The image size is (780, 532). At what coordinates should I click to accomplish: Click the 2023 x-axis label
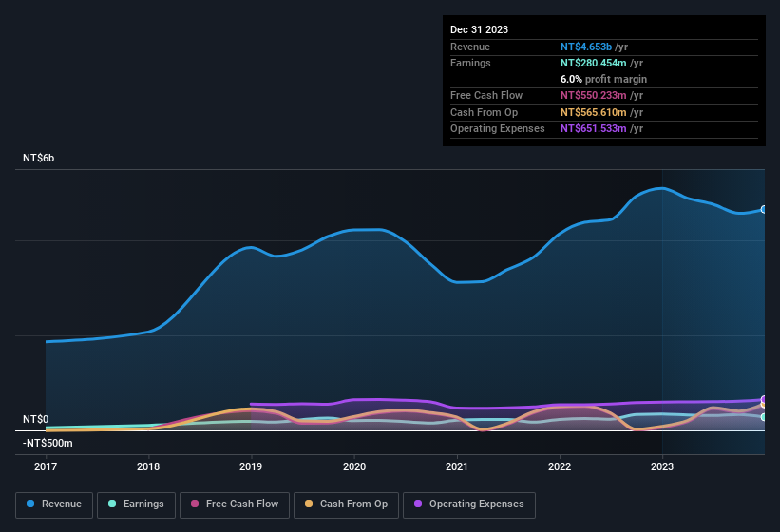coord(662,466)
